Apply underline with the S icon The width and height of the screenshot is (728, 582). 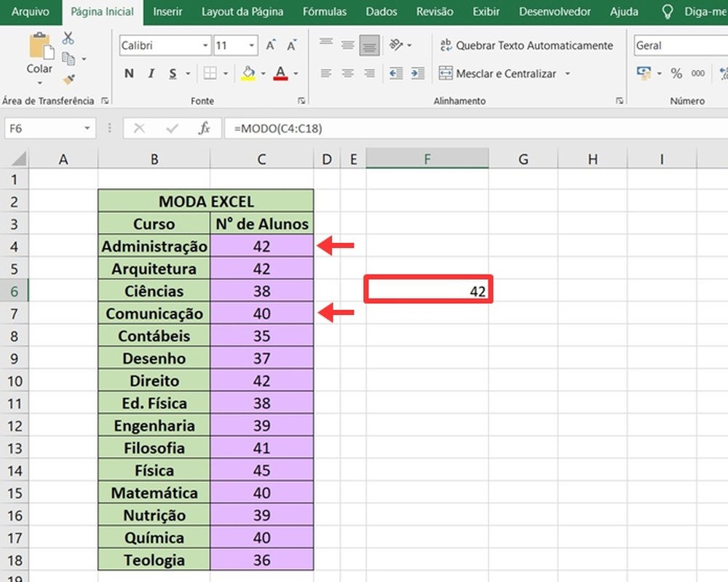click(x=172, y=73)
